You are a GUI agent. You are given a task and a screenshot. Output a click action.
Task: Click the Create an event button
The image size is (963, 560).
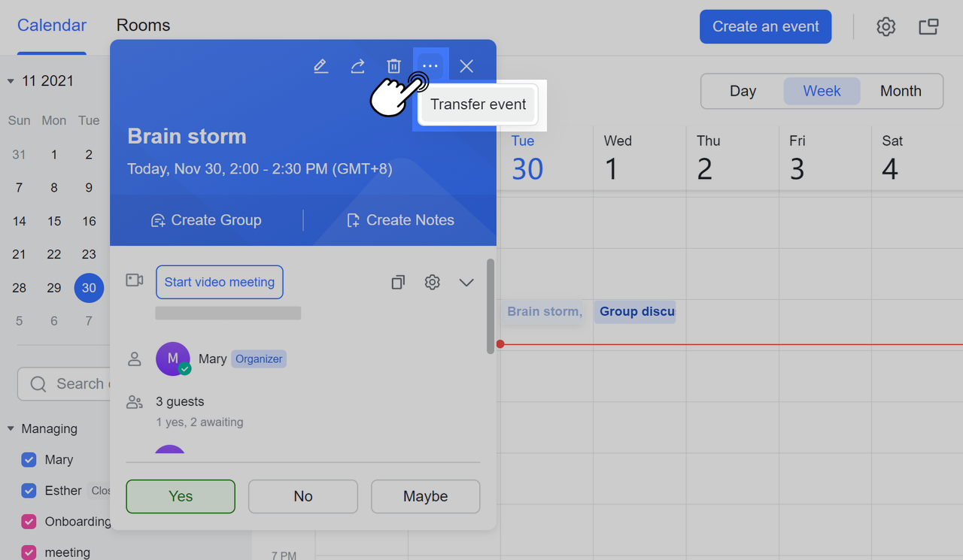pos(765,27)
